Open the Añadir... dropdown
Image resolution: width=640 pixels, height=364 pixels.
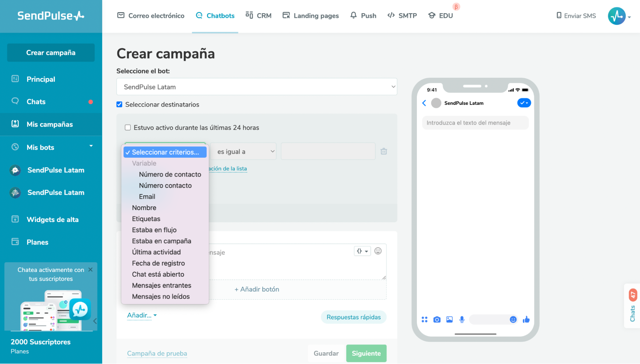coord(142,315)
